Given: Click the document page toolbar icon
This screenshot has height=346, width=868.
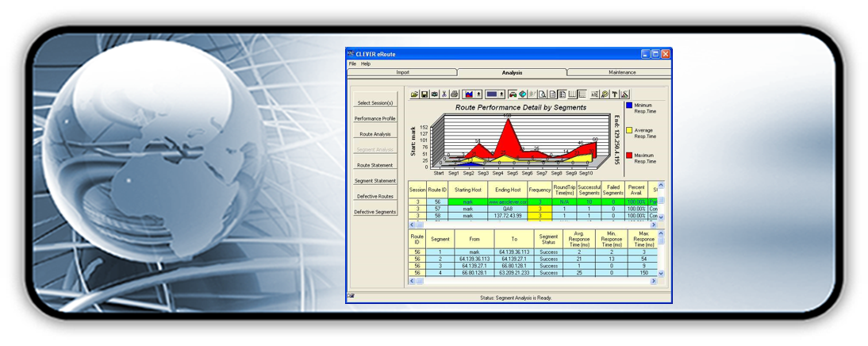Looking at the screenshot, I should tap(552, 94).
